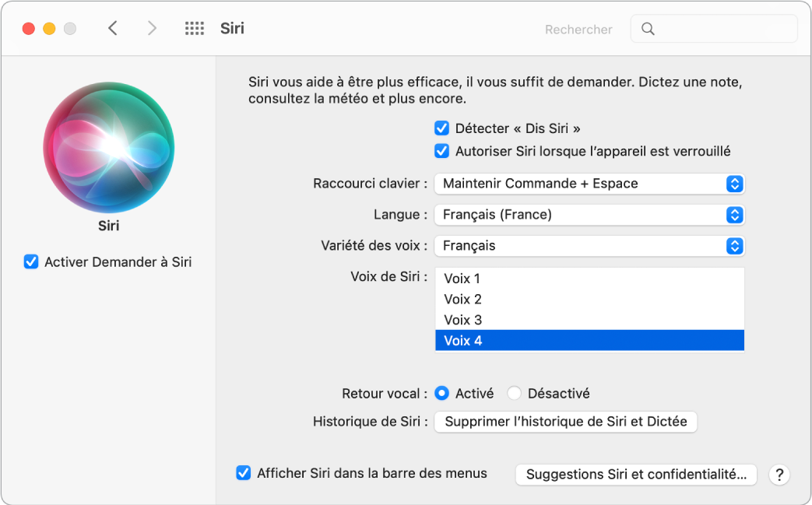Click the Rechercher search field

[712, 28]
